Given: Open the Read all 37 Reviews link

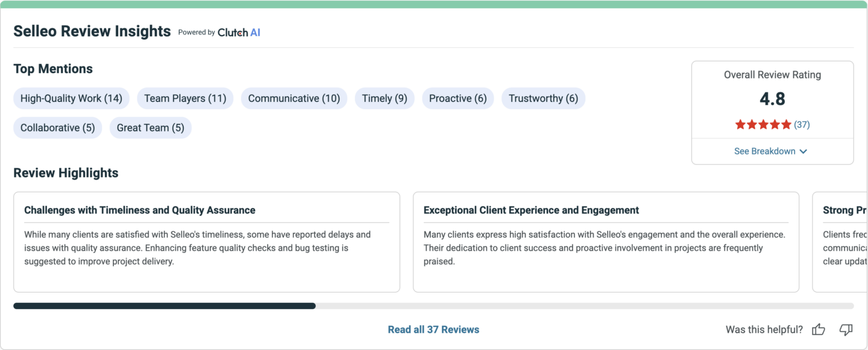Looking at the screenshot, I should coord(433,329).
